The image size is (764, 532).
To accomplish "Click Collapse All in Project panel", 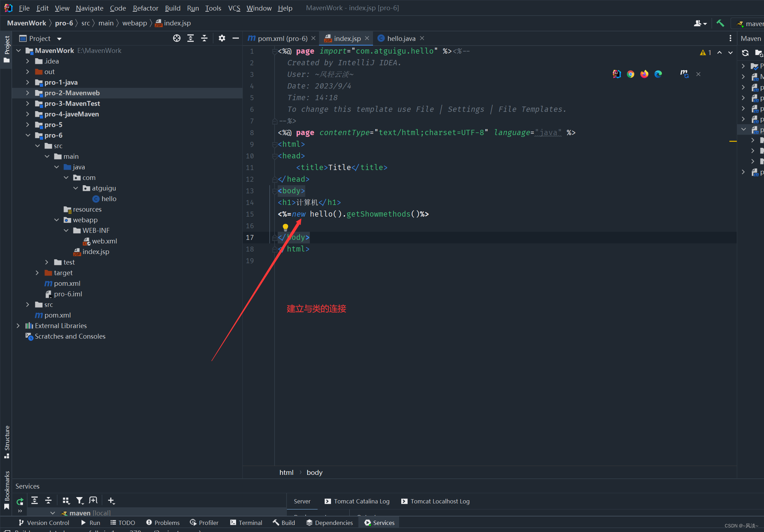I will click(x=204, y=38).
